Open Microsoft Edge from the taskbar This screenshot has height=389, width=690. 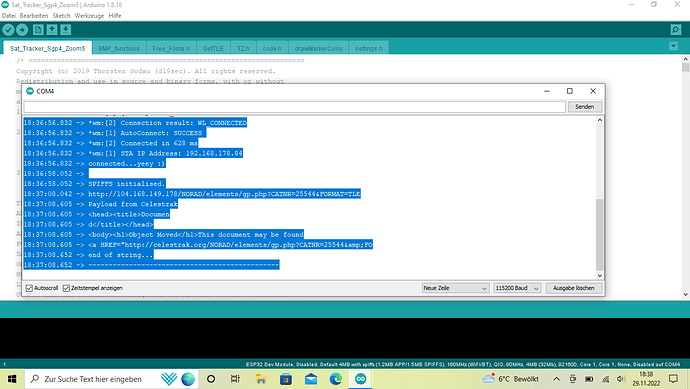pos(336,379)
